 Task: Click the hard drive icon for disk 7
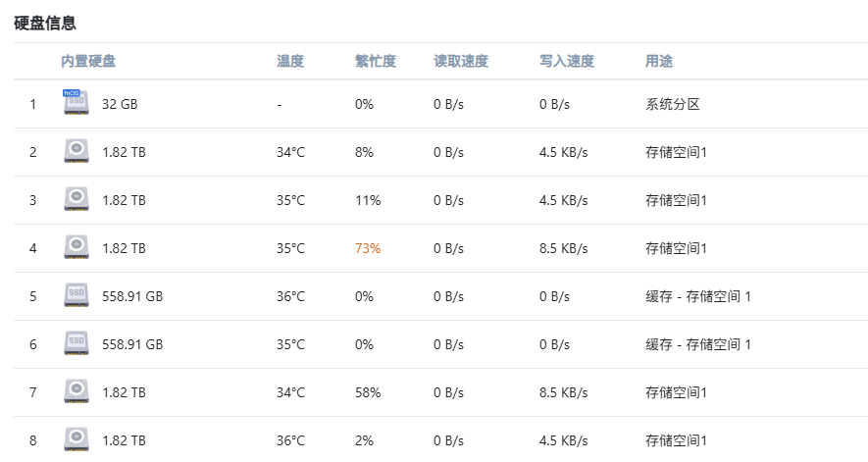(x=77, y=391)
